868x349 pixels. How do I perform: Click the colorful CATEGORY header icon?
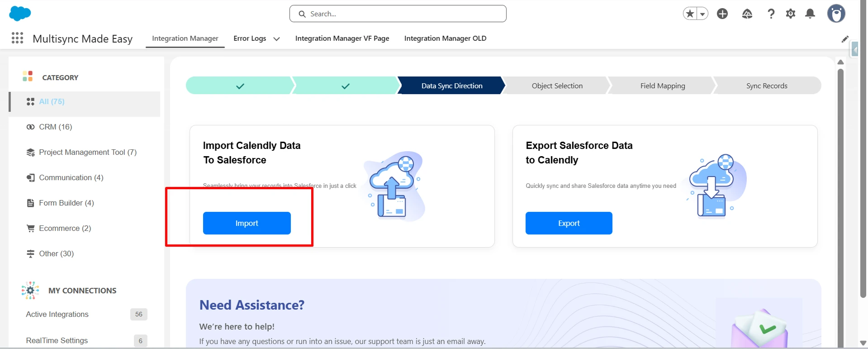[28, 76]
